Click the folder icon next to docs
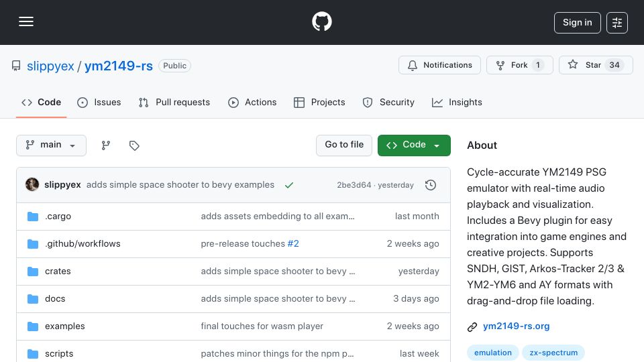 coord(33,299)
